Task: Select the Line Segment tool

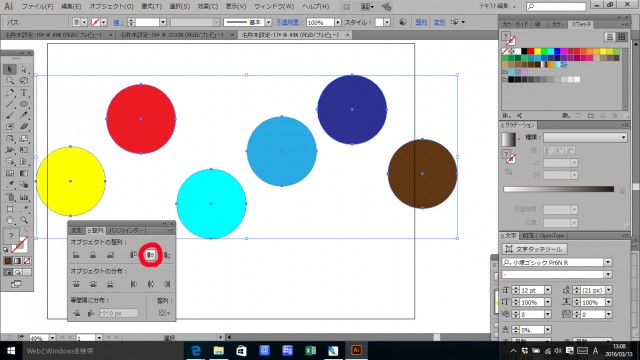Action: tap(10, 104)
